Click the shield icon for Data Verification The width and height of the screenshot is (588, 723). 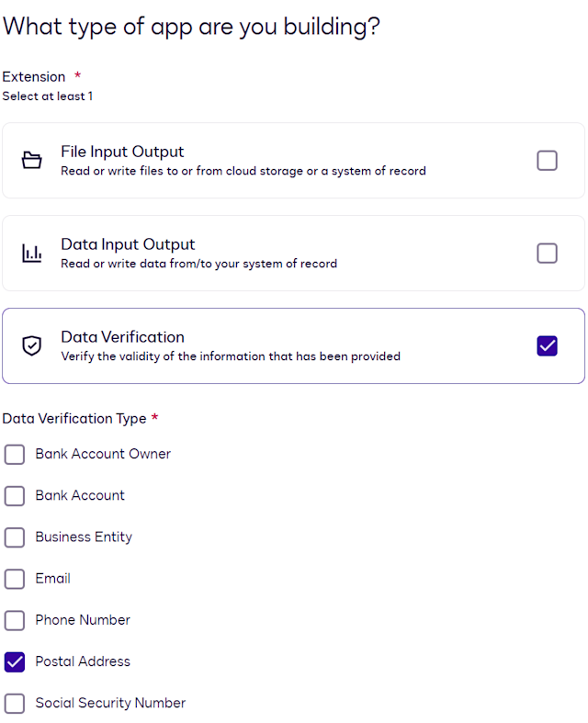32,345
